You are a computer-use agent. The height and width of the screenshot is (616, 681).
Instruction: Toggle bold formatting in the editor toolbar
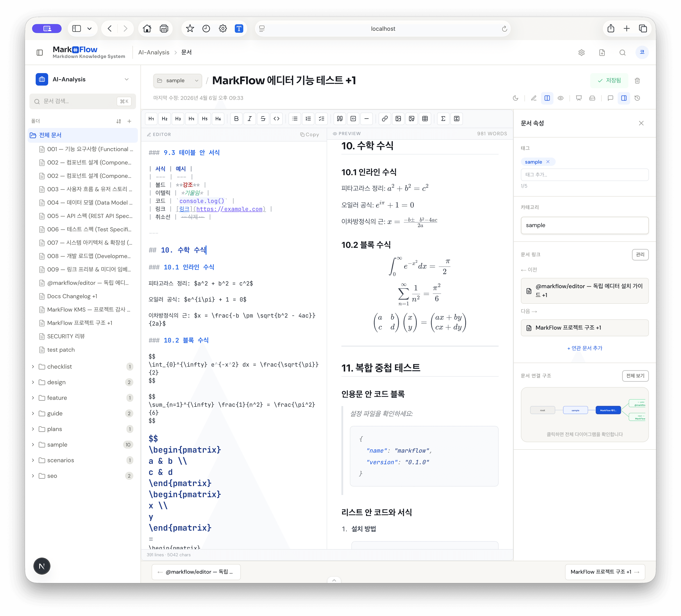pyautogui.click(x=236, y=119)
